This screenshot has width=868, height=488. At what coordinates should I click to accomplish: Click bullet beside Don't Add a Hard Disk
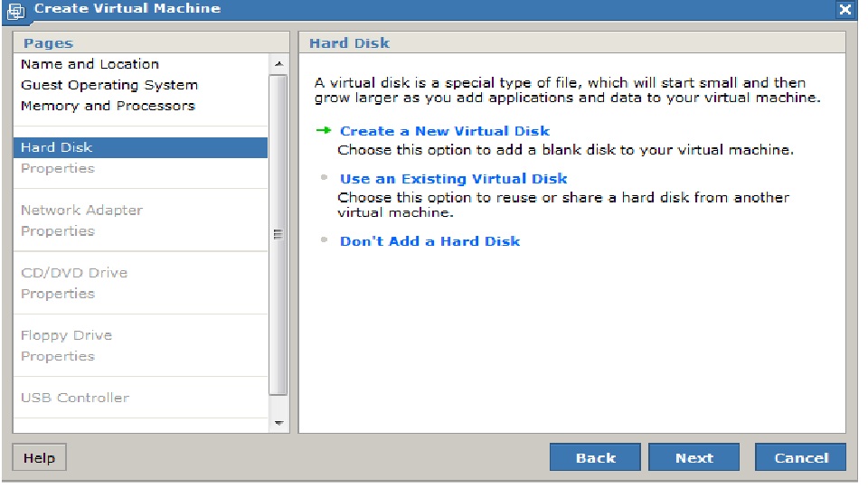click(324, 240)
